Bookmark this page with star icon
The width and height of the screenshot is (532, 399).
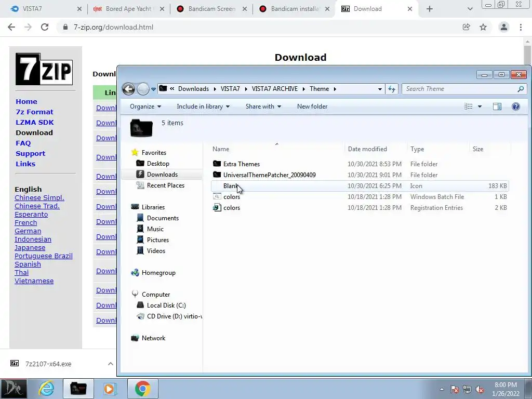483,27
